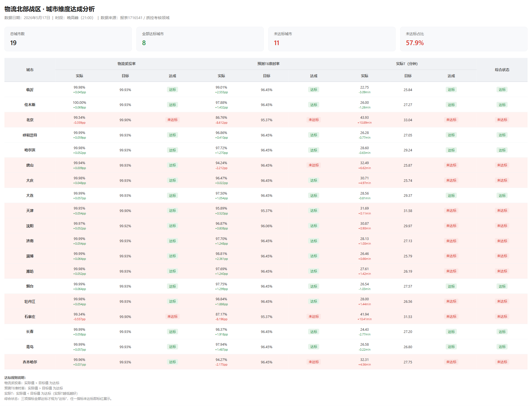Select the 哈尔滨 city row name
Viewport: 532px width, 406px height.
30,150
